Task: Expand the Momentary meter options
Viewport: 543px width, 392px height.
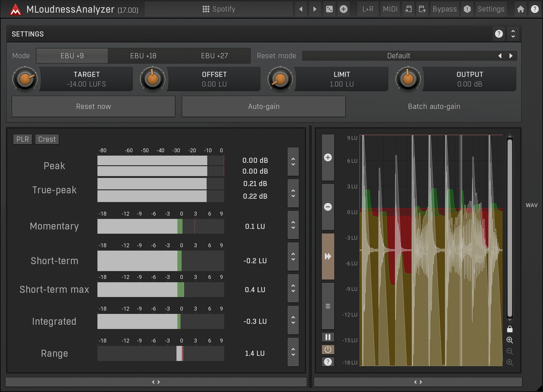Action: tap(293, 225)
